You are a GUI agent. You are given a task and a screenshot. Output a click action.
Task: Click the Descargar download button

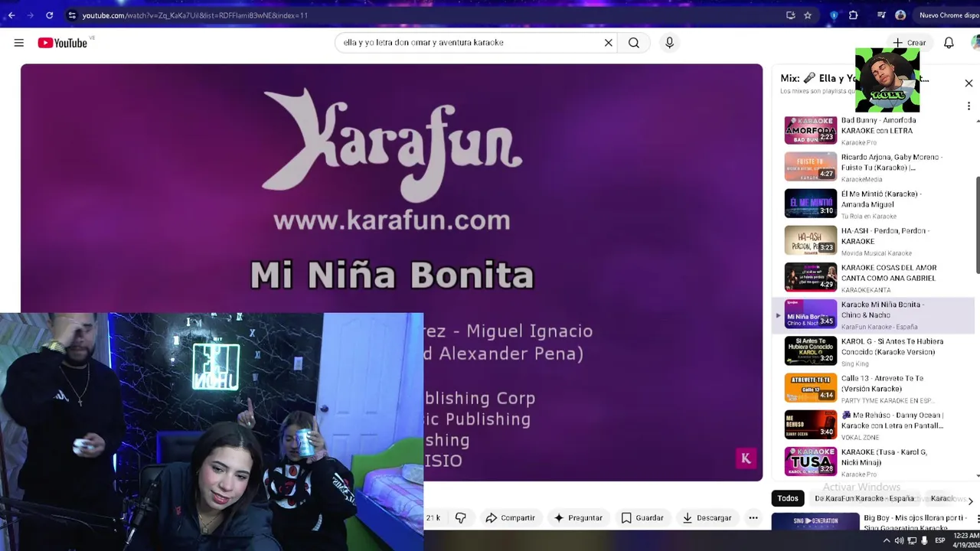[707, 518]
